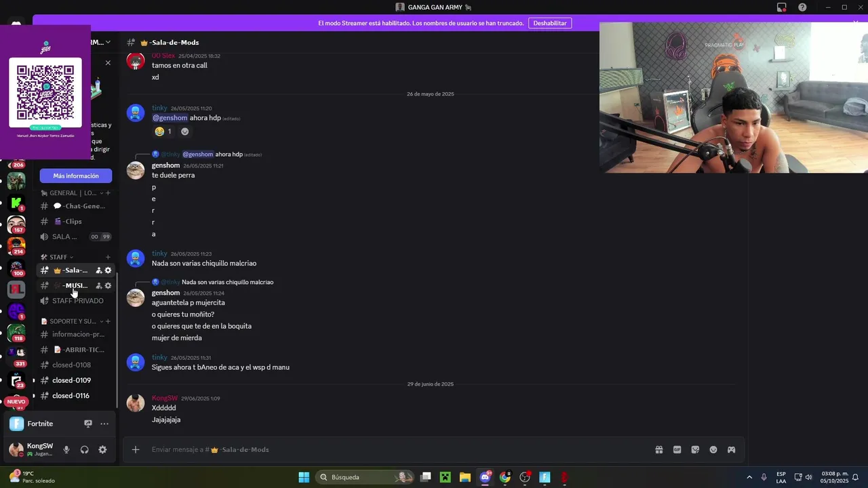Open the apps game controller icon
This screenshot has height=488, width=868.
pos(732,449)
